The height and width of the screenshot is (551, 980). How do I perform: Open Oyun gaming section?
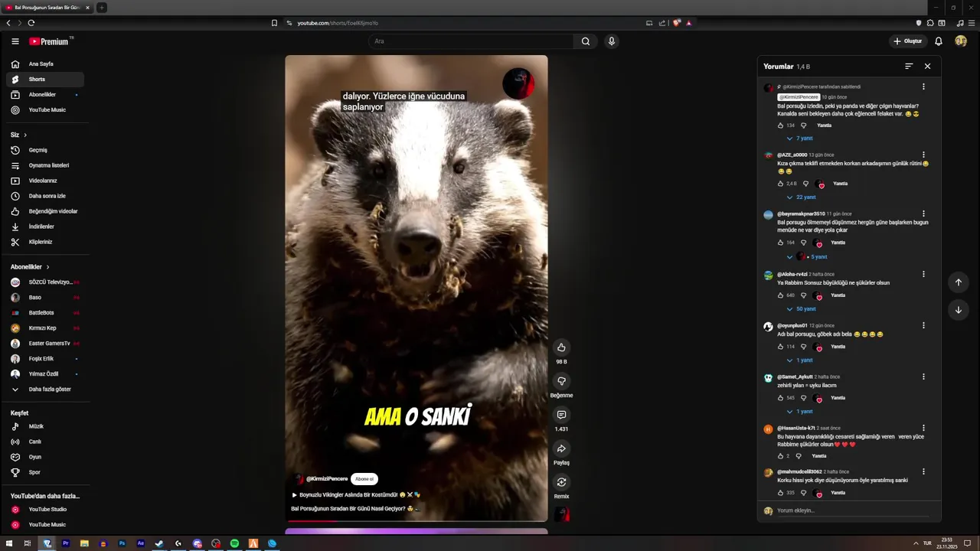pyautogui.click(x=45, y=457)
